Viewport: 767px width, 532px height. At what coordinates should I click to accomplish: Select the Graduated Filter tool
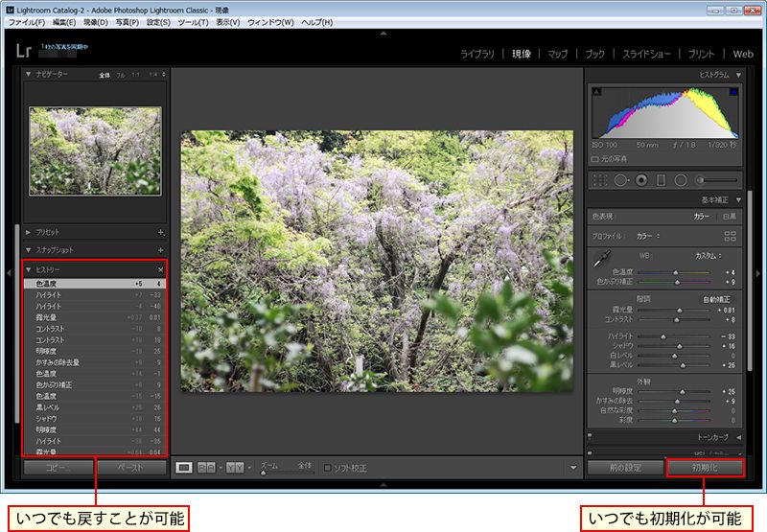(x=661, y=180)
